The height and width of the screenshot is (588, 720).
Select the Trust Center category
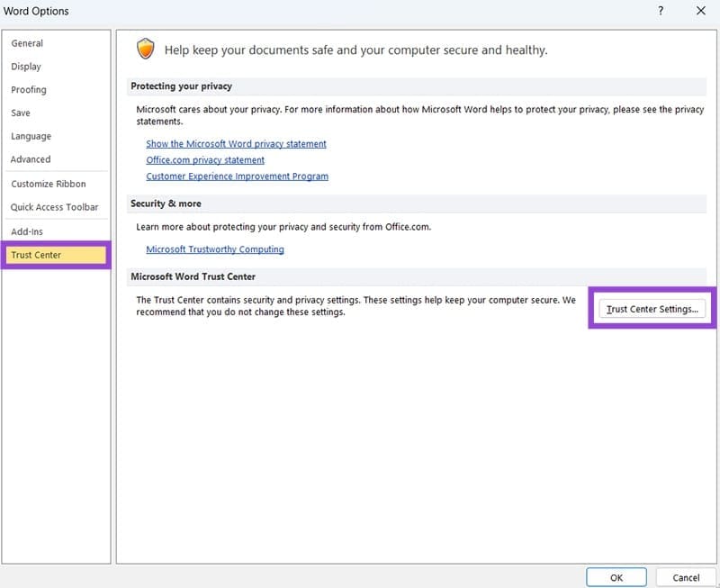(x=56, y=255)
